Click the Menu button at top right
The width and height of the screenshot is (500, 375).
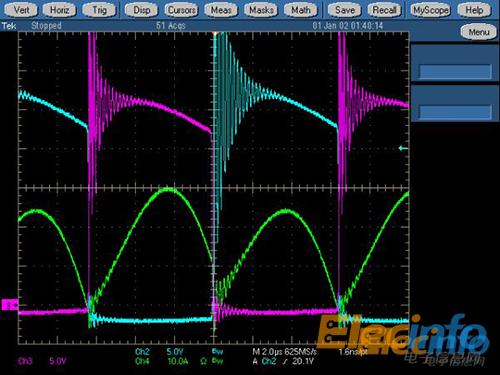pyautogui.click(x=479, y=32)
